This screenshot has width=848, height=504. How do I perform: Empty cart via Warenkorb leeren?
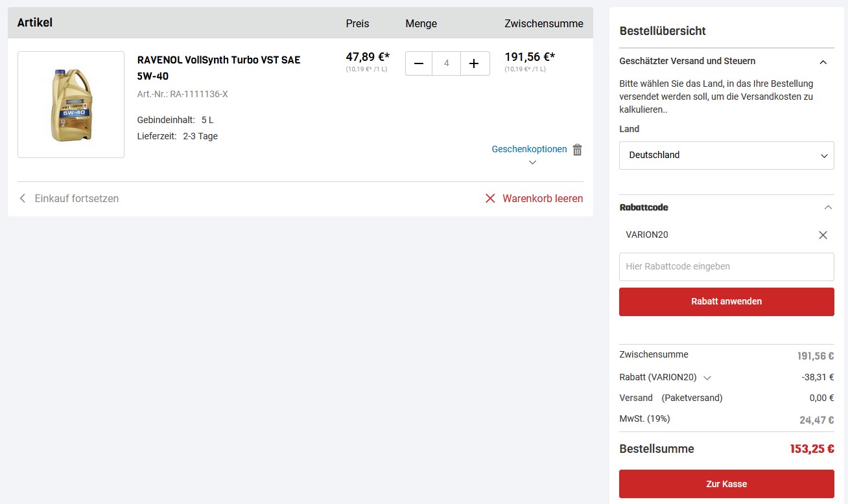[x=543, y=198]
